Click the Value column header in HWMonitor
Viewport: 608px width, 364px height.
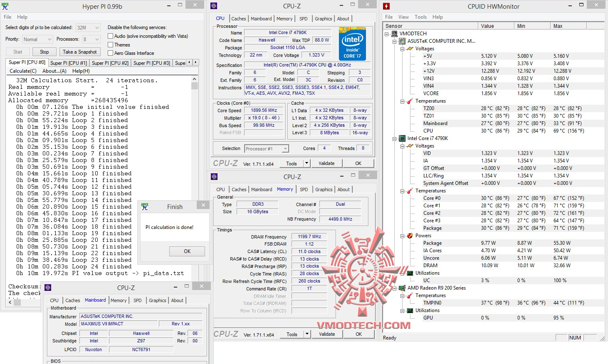coord(496,26)
